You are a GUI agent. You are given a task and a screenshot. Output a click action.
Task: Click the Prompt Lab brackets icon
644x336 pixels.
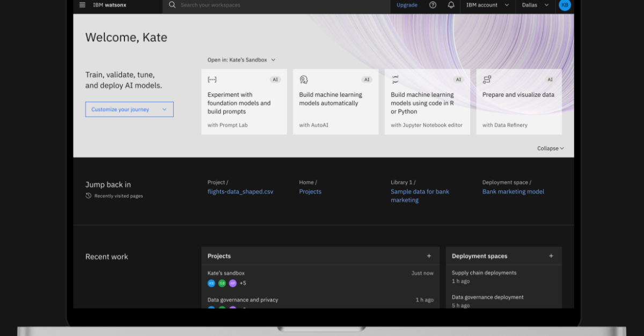[212, 79]
